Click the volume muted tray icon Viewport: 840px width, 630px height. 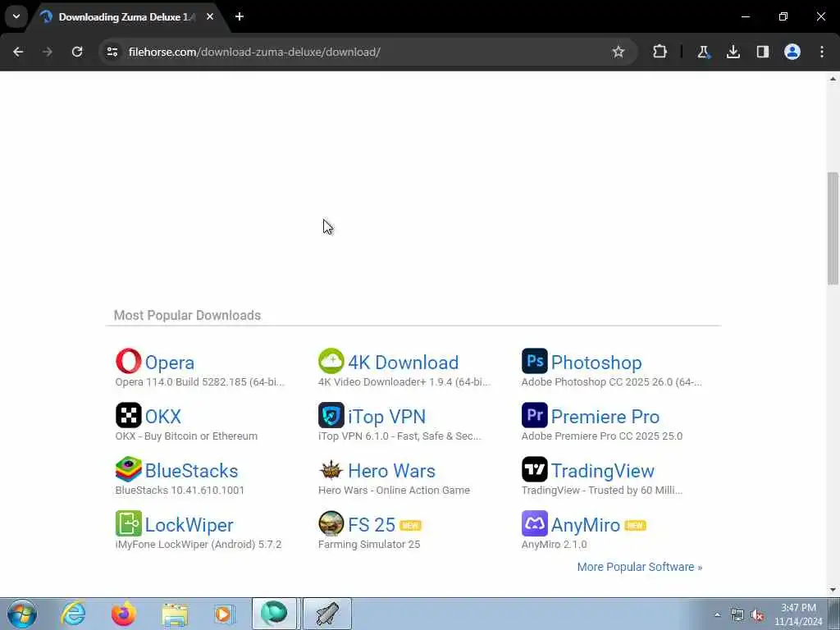(x=757, y=615)
